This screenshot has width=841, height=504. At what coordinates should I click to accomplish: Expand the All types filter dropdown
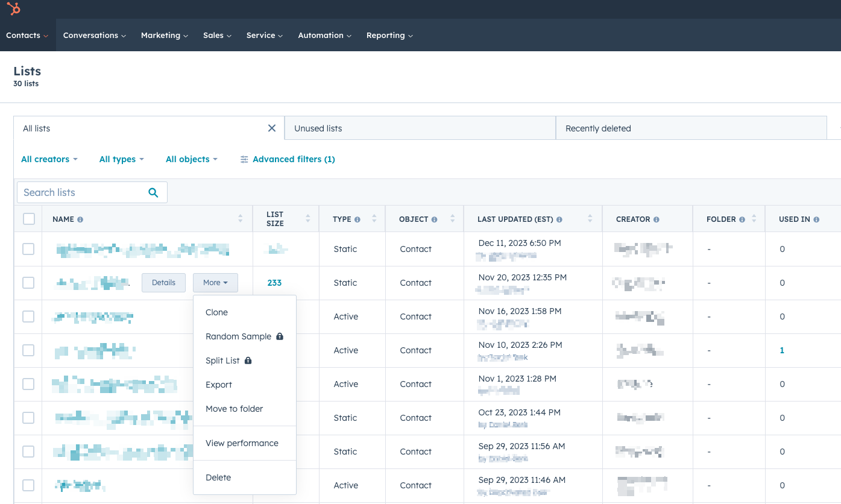(x=121, y=159)
